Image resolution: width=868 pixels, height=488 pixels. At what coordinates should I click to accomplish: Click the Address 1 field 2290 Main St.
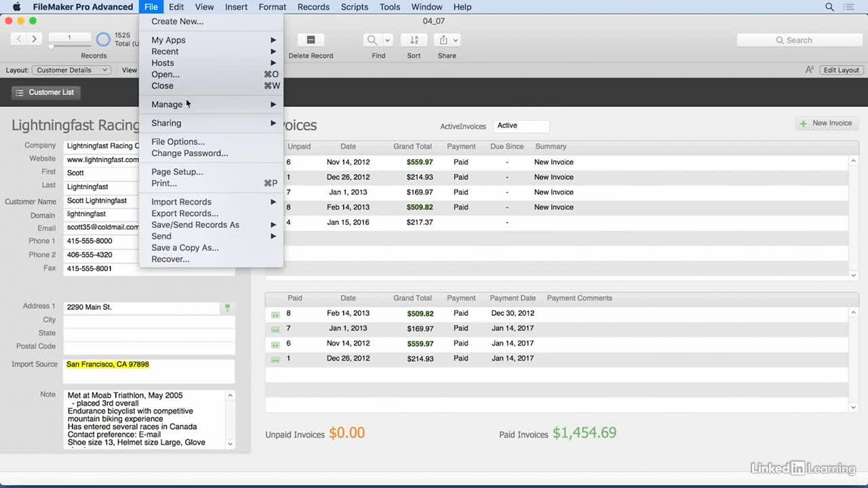click(x=142, y=308)
